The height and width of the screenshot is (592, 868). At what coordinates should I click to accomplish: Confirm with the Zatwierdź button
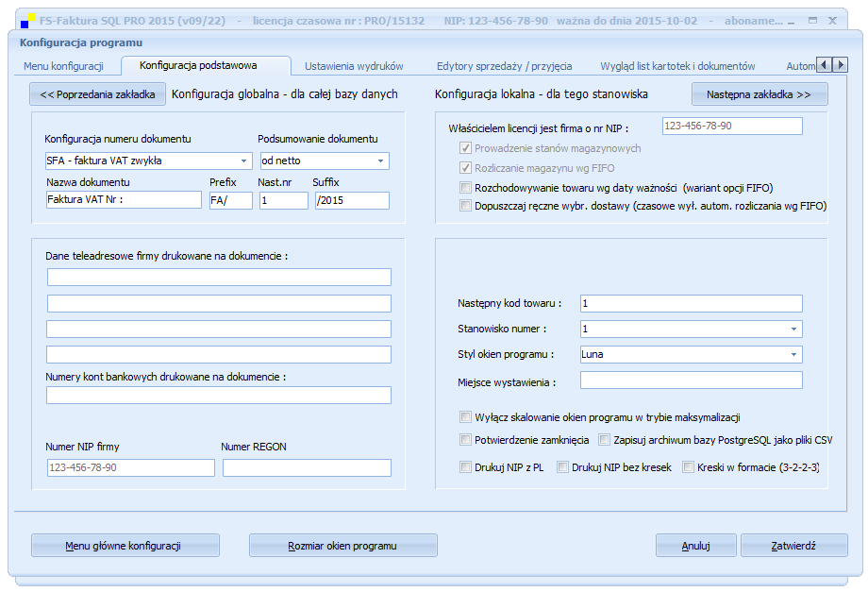[x=793, y=546]
